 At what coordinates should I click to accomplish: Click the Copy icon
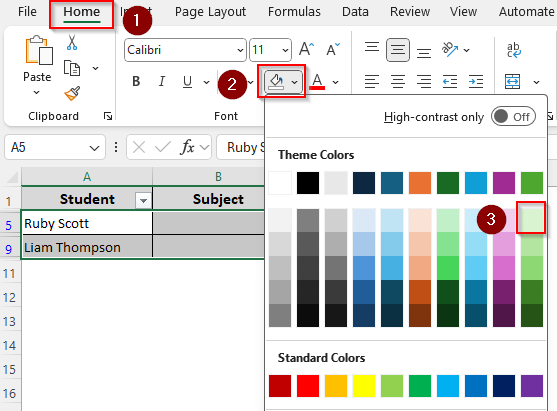[72, 68]
